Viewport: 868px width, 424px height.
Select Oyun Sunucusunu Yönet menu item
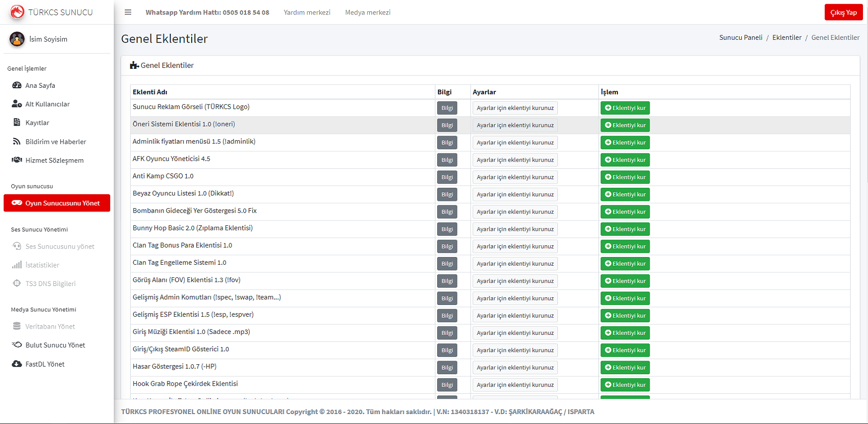pos(57,203)
